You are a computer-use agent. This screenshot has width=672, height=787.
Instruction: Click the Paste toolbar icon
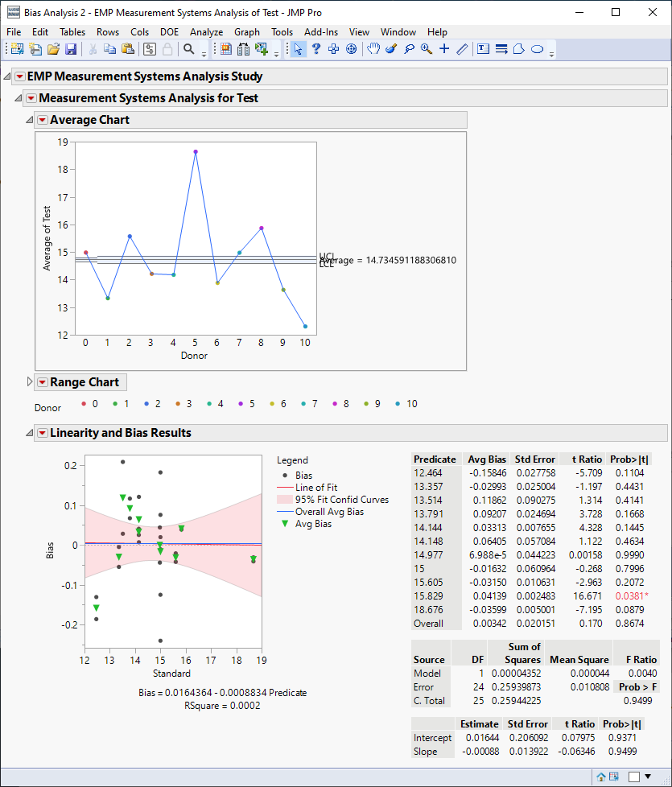click(126, 49)
